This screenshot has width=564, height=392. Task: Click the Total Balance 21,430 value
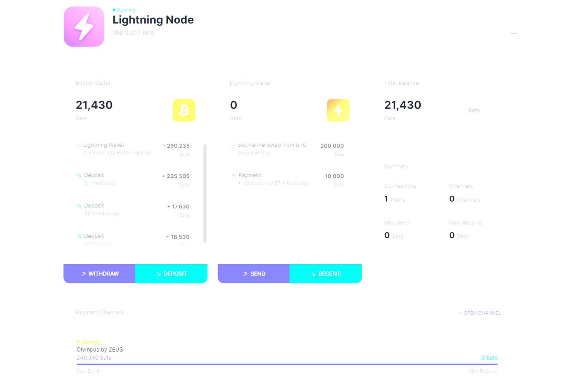point(403,105)
